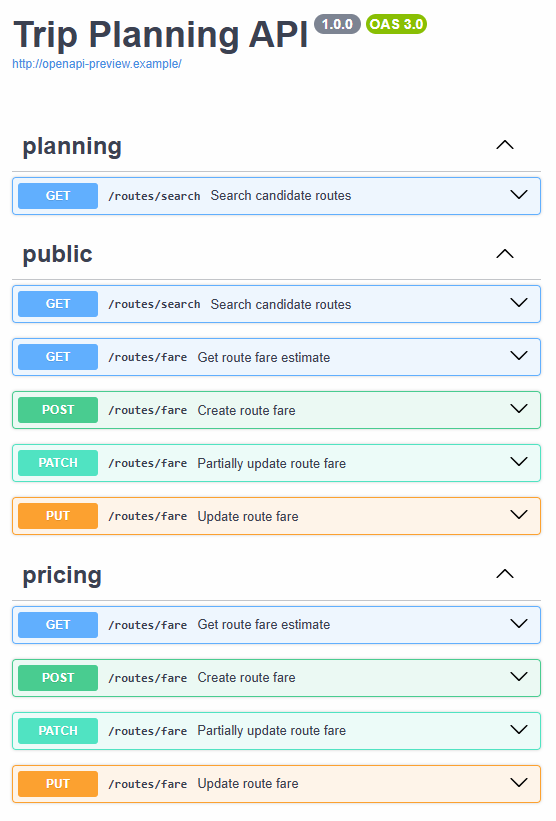Open the http://openapi-preview.example/ link

(97, 64)
